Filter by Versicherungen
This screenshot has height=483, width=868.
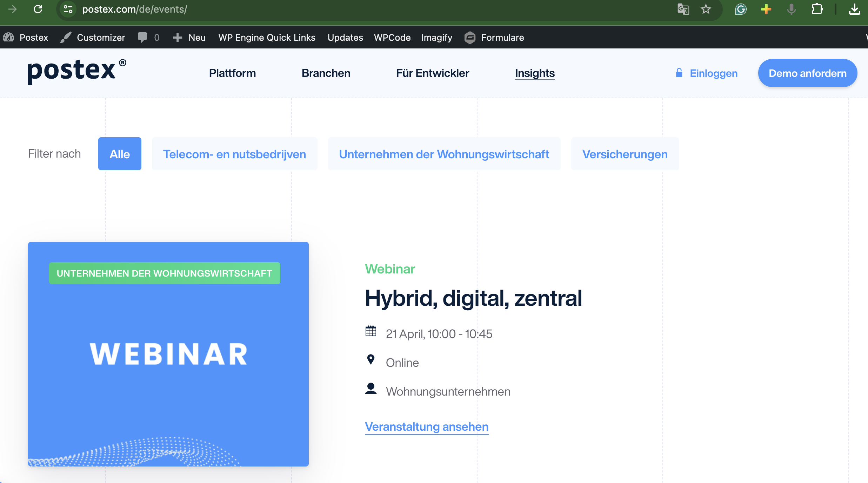click(x=625, y=154)
